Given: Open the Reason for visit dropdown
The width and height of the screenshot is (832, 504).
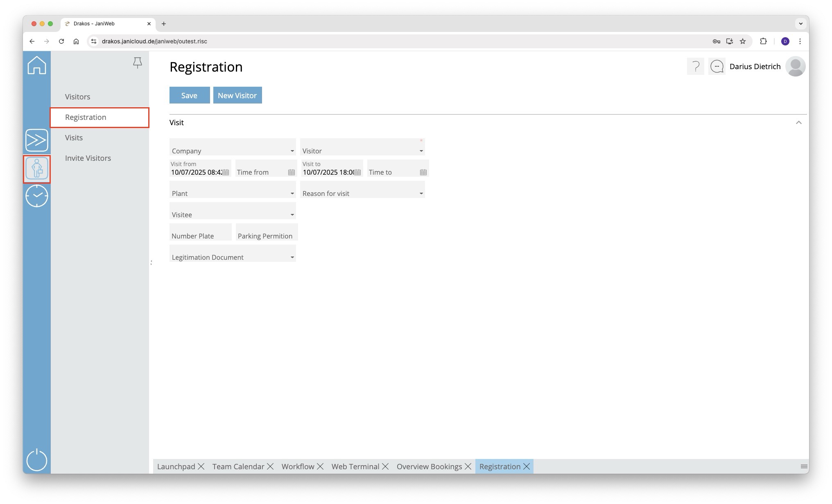Looking at the screenshot, I should [x=421, y=193].
